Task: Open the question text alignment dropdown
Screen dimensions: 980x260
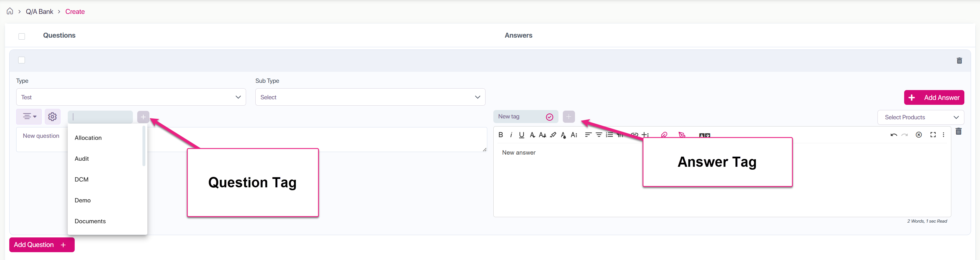Action: click(29, 116)
